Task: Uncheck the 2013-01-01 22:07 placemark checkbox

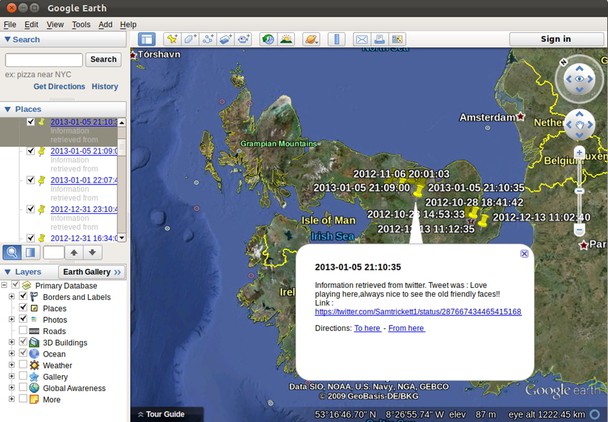Action: click(x=31, y=180)
